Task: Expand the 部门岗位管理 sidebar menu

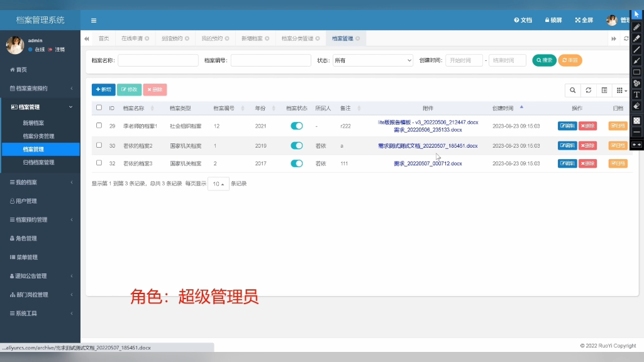Action: [x=40, y=295]
